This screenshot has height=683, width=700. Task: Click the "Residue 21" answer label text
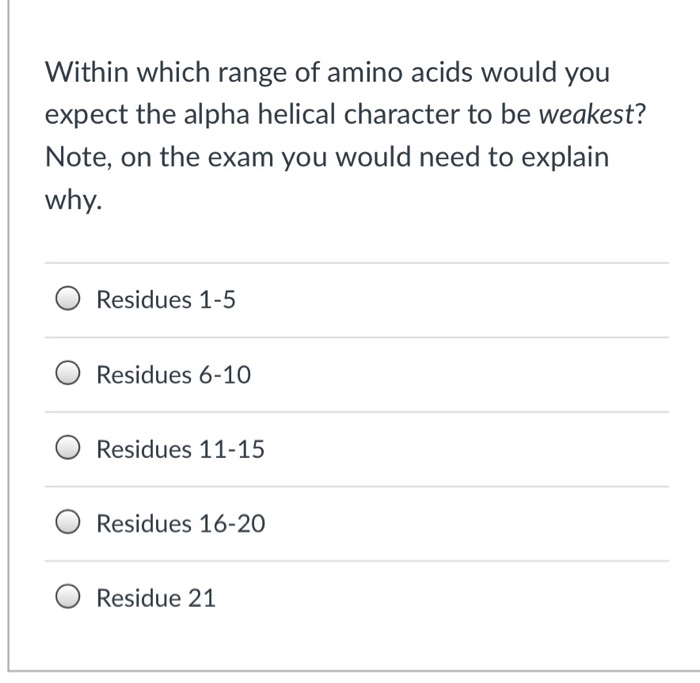point(155,599)
